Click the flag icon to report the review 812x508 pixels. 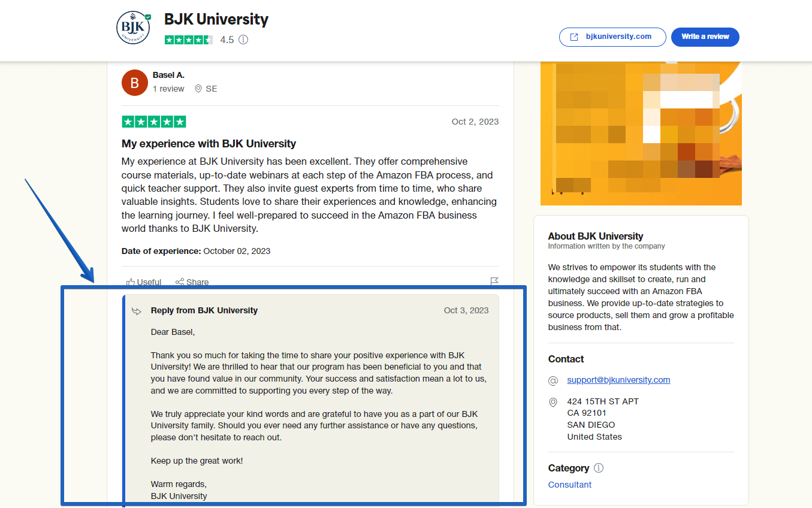pyautogui.click(x=494, y=282)
